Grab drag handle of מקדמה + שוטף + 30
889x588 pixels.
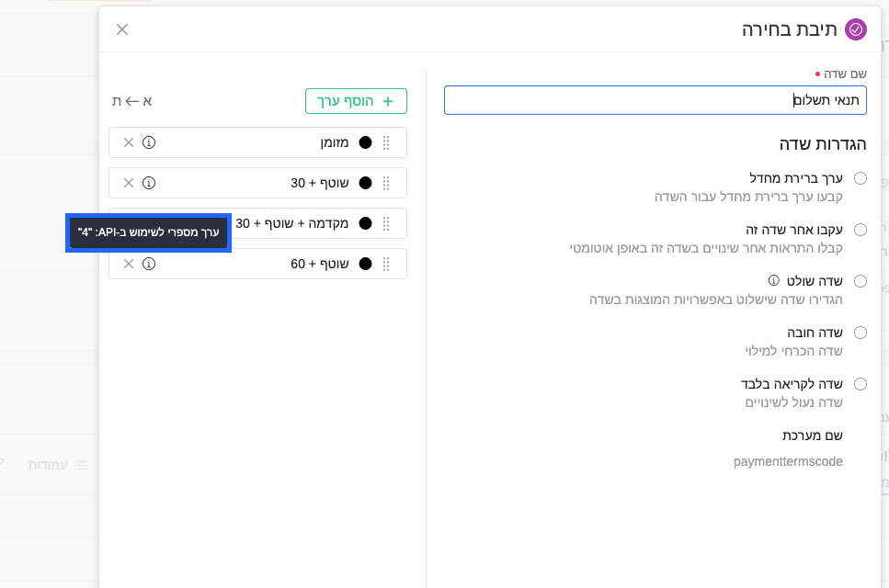click(x=386, y=224)
